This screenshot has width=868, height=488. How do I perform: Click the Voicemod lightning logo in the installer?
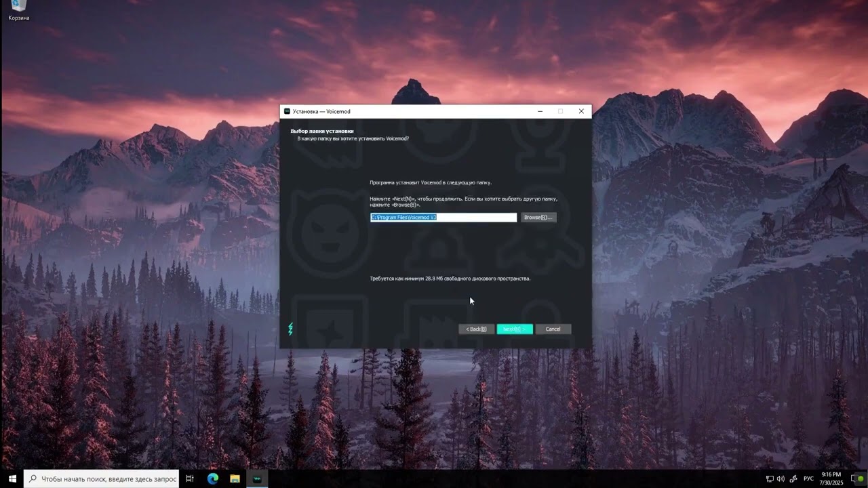(x=291, y=329)
